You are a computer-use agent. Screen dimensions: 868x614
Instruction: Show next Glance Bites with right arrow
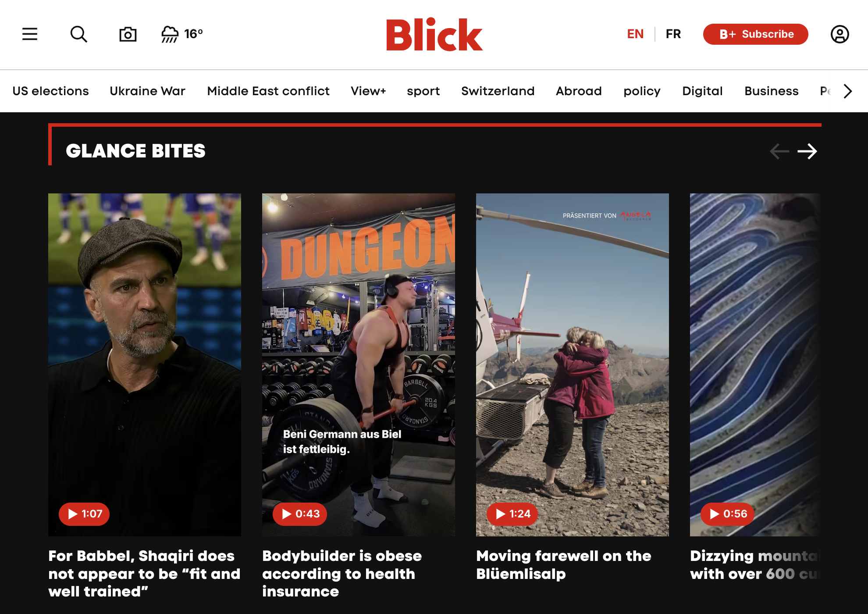tap(807, 151)
